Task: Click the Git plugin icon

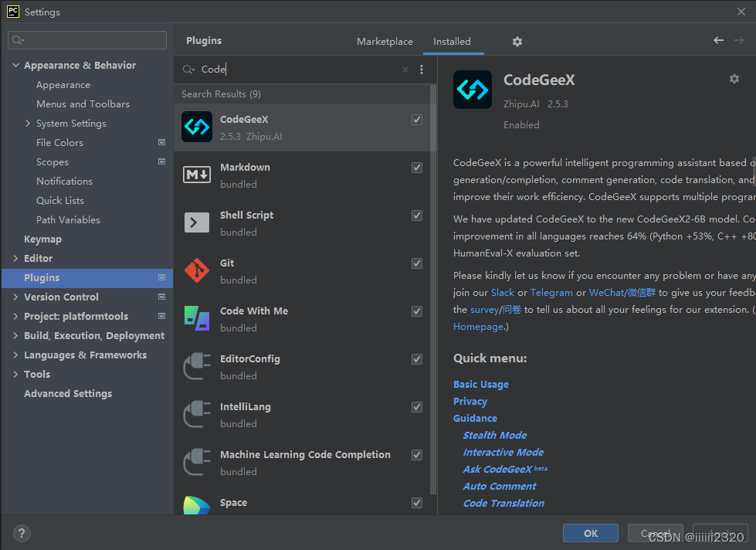Action: (197, 270)
